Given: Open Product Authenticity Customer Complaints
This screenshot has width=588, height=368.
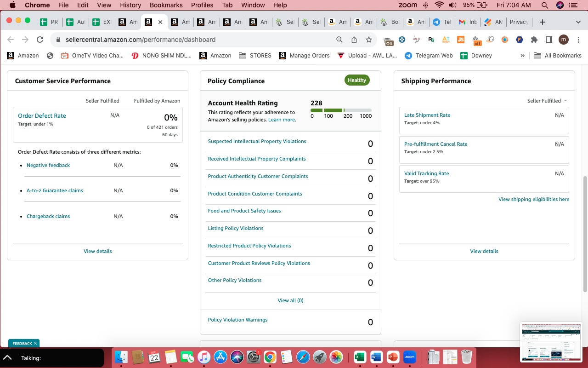Looking at the screenshot, I should coord(258,176).
